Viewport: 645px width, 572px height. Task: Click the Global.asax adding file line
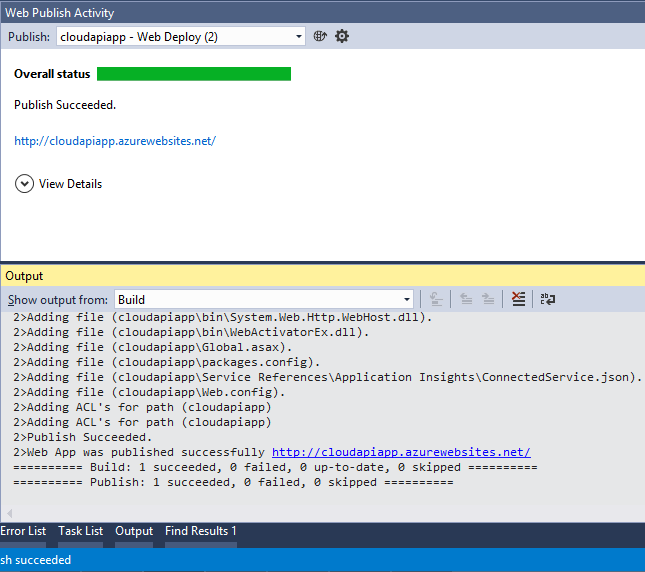[152, 347]
